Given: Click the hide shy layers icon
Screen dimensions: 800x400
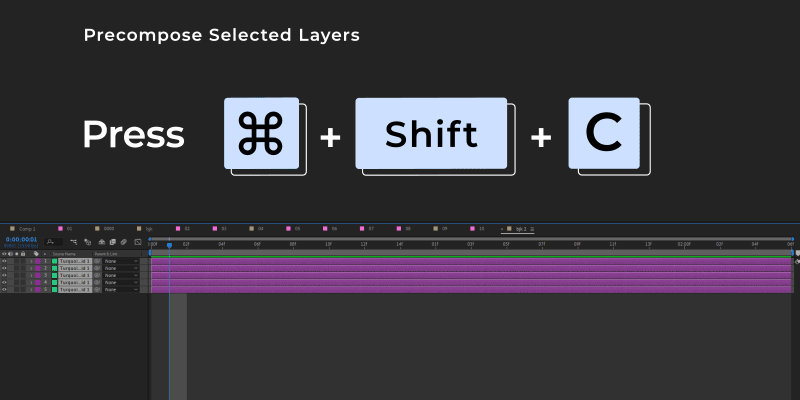Looking at the screenshot, I should point(102,242).
